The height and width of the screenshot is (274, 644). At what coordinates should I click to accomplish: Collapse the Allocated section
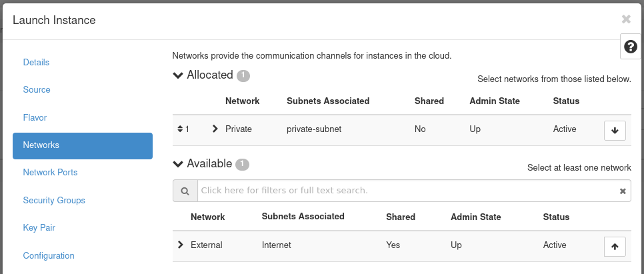pos(178,75)
